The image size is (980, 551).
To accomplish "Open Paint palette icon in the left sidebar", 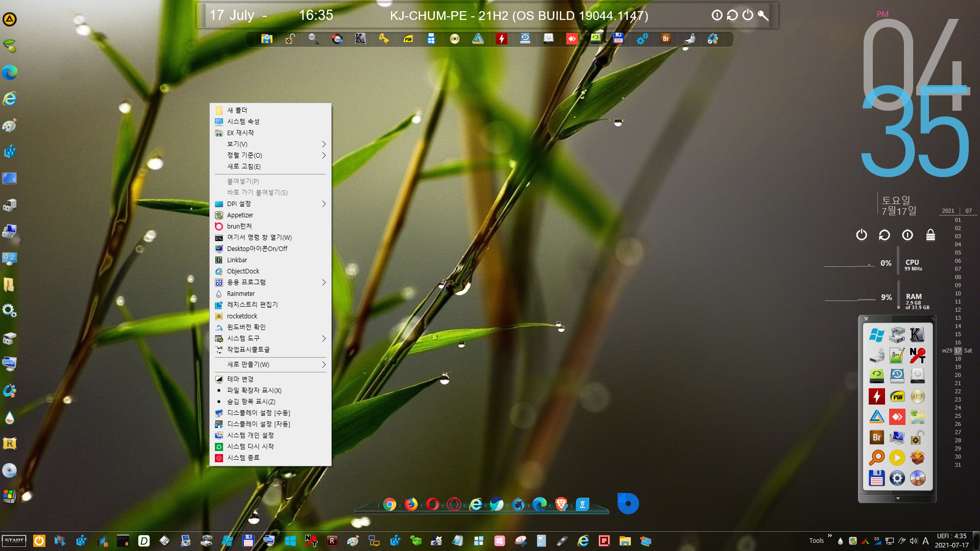I will pos(10,126).
